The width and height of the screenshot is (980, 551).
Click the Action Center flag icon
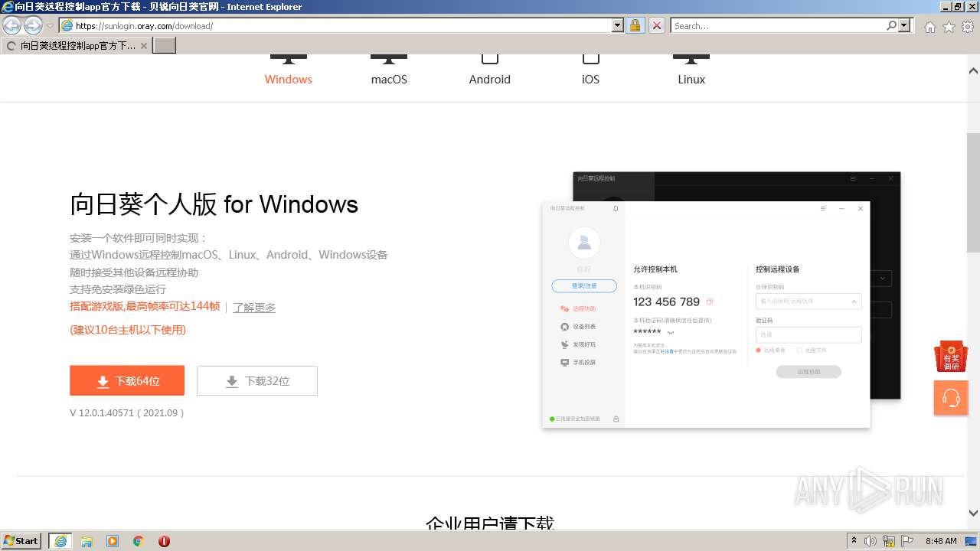coord(909,541)
